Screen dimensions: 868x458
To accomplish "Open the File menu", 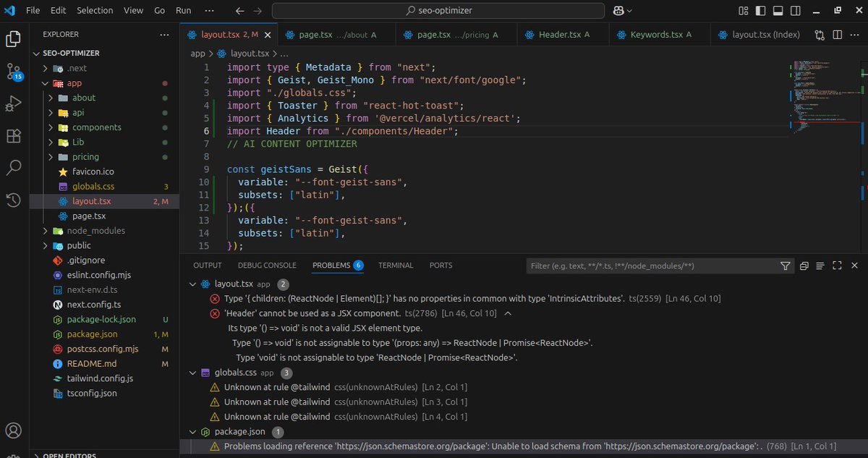I will pyautogui.click(x=33, y=11).
